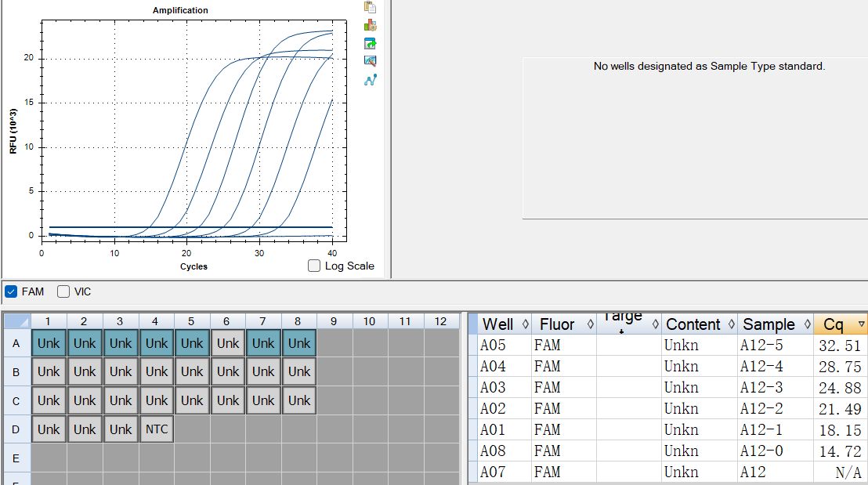The width and height of the screenshot is (868, 485).
Task: Check the VIC fluorophore checkbox
Action: [x=63, y=291]
